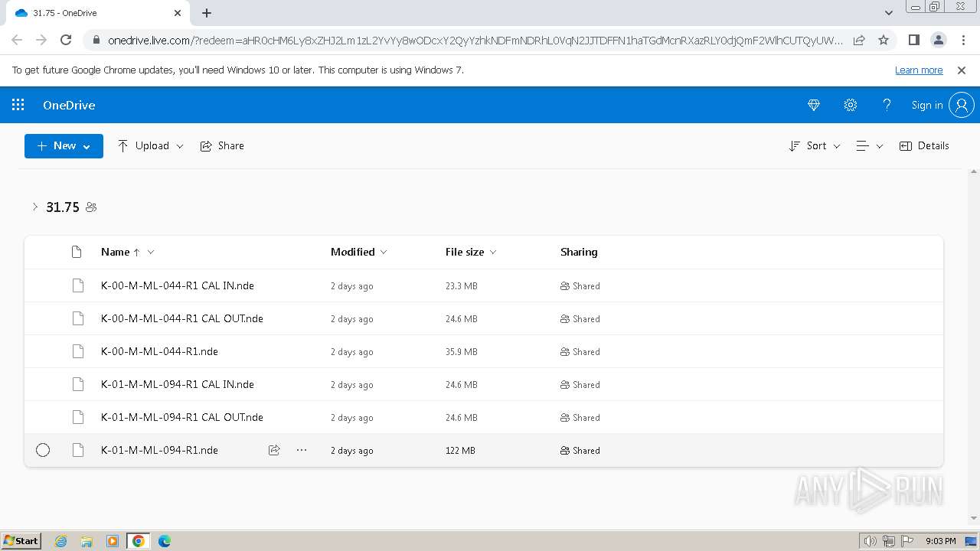Click Shared status for K-01-M-ML-094-R1 CAL OUT.nde
The height and width of the screenshot is (551, 980).
(x=580, y=418)
